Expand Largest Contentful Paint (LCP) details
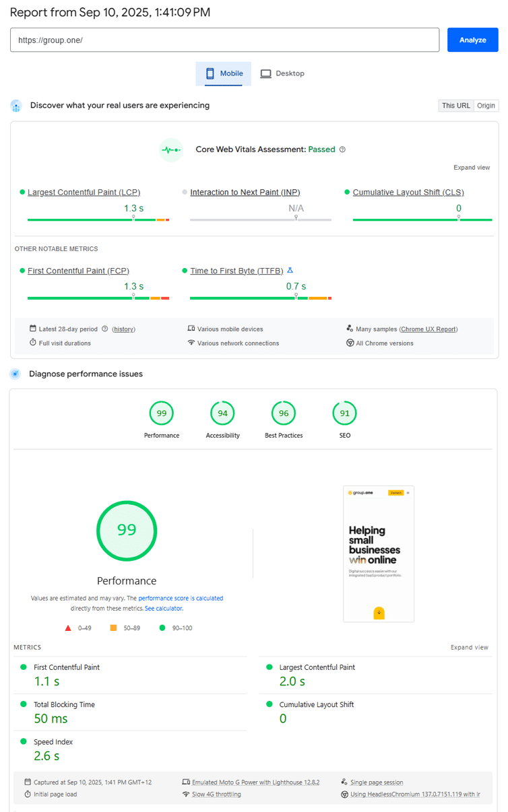Screen dimensions: 508x812 (84, 193)
